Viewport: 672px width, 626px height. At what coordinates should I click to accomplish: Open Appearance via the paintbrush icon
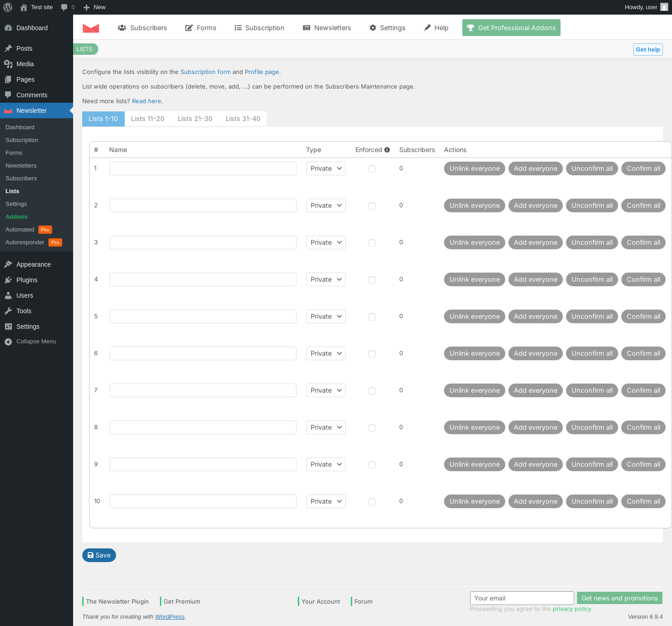(x=8, y=264)
